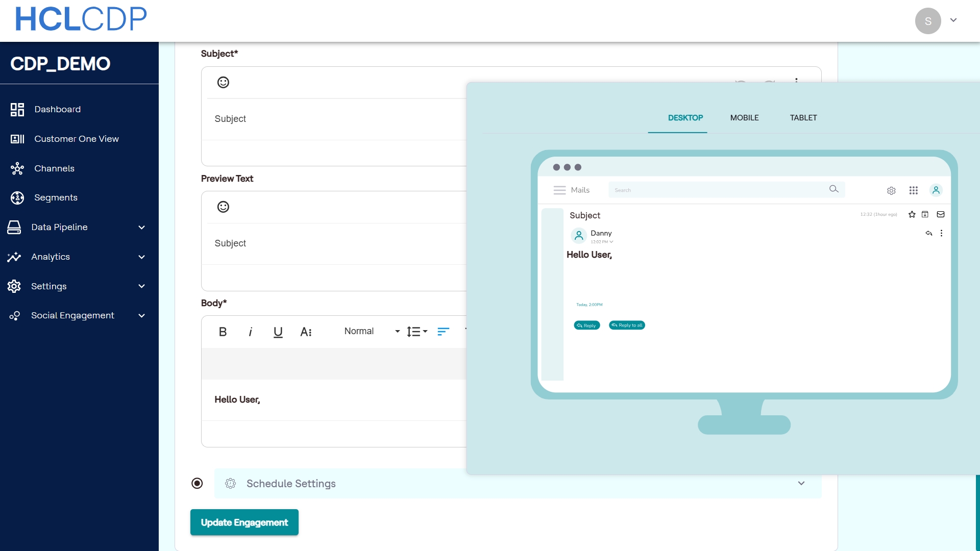Viewport: 980px width, 551px height.
Task: Click the text alignment icon in Body toolbar
Action: (x=443, y=332)
